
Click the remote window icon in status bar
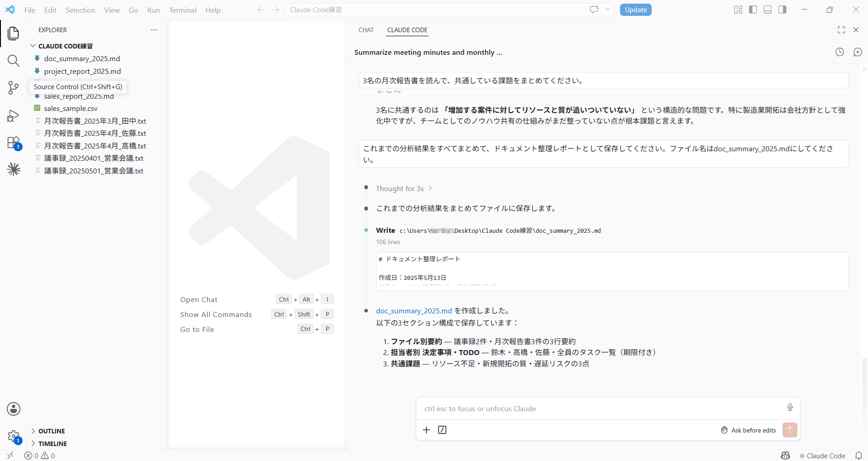pos(10,456)
